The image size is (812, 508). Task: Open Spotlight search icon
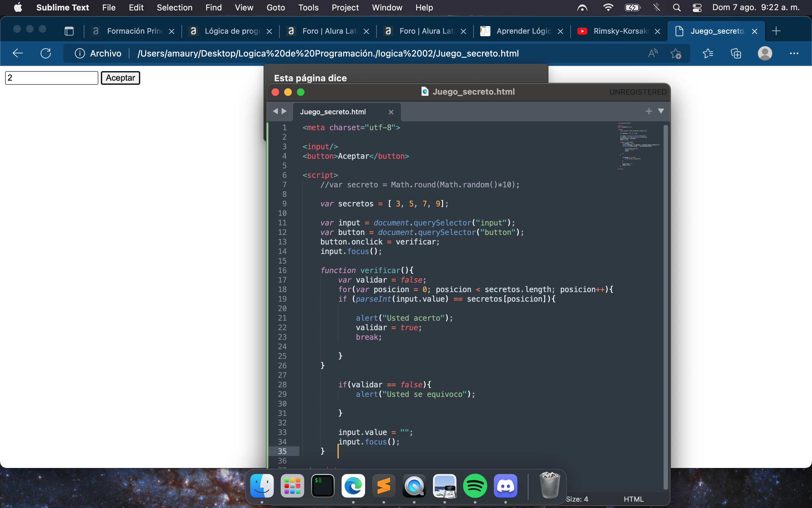(677, 7)
